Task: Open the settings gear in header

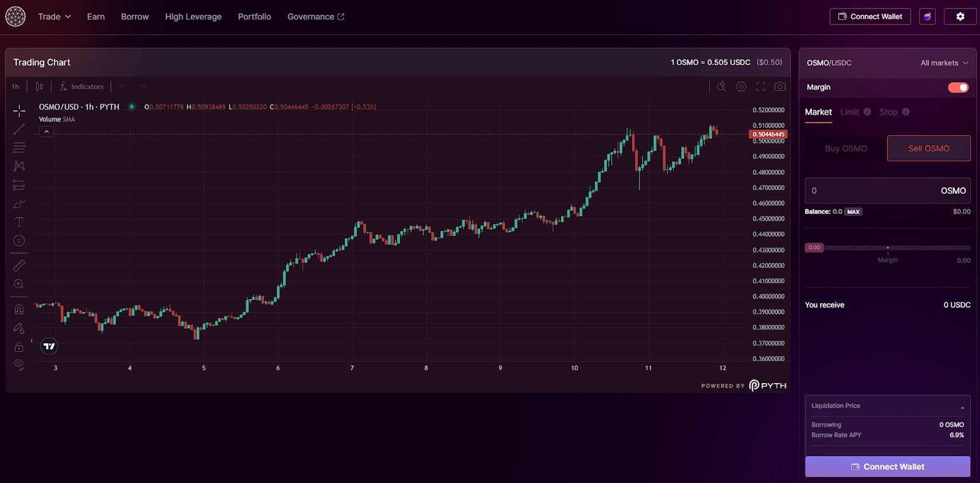Action: pos(960,17)
